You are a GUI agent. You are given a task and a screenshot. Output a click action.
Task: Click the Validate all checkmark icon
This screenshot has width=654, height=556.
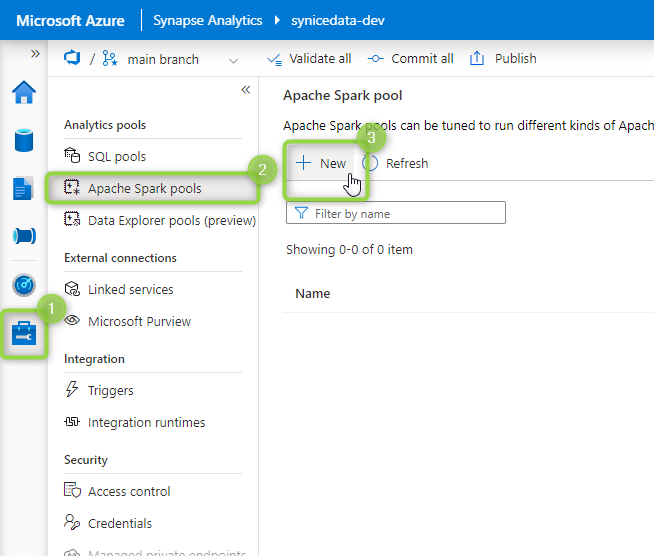click(274, 60)
